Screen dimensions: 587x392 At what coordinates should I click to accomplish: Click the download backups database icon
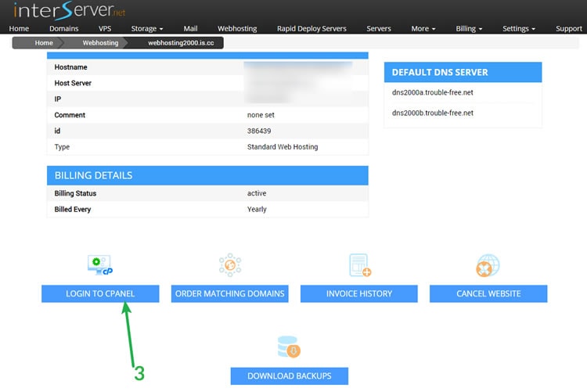[289, 347]
